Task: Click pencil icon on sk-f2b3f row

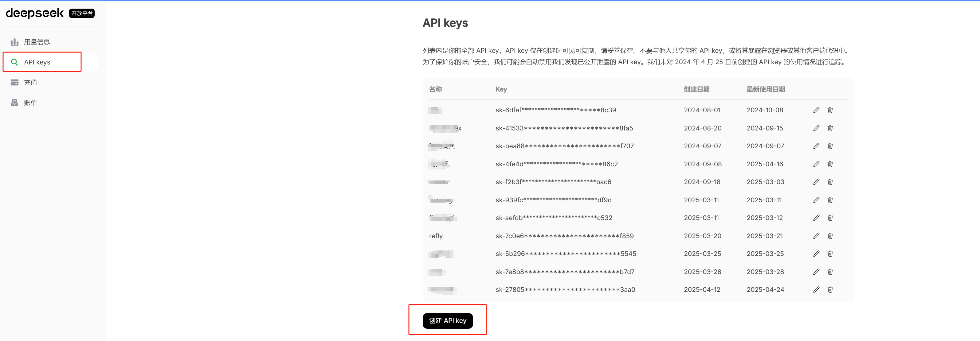Action: click(x=816, y=182)
